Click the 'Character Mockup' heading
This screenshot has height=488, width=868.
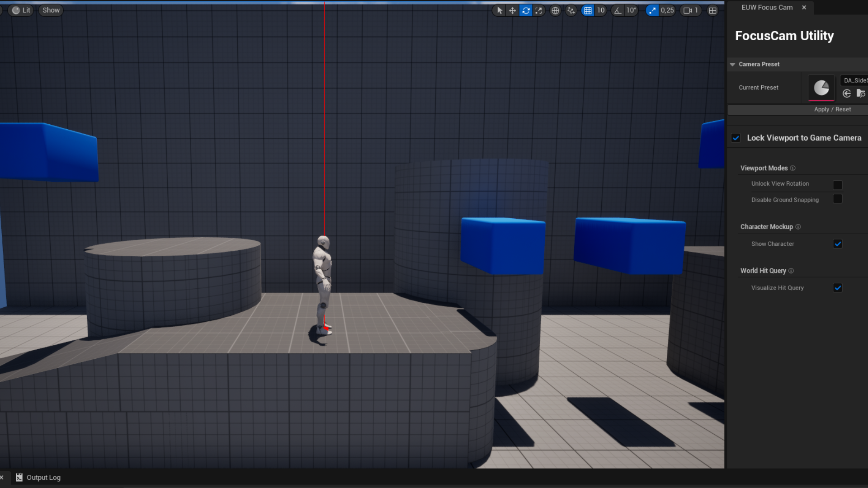tap(767, 227)
